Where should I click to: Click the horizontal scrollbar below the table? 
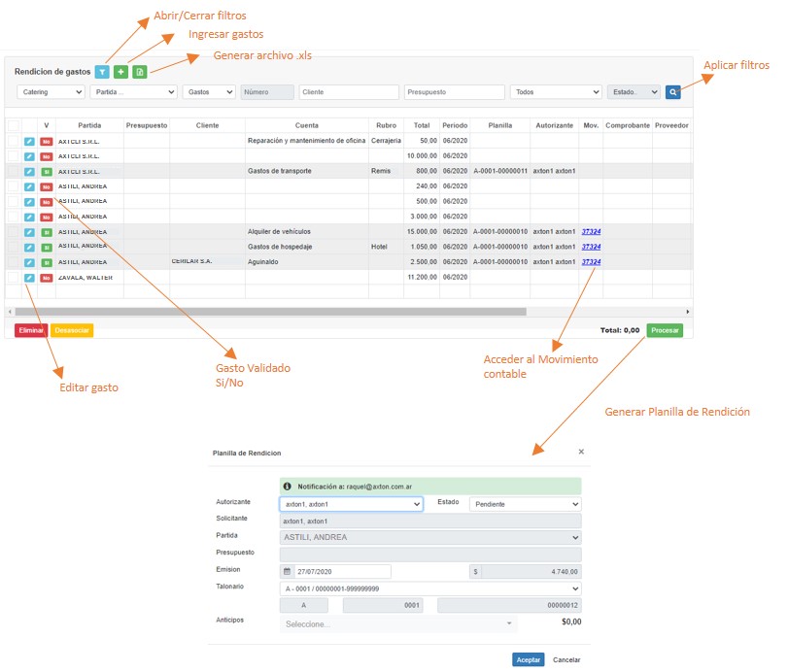267,312
